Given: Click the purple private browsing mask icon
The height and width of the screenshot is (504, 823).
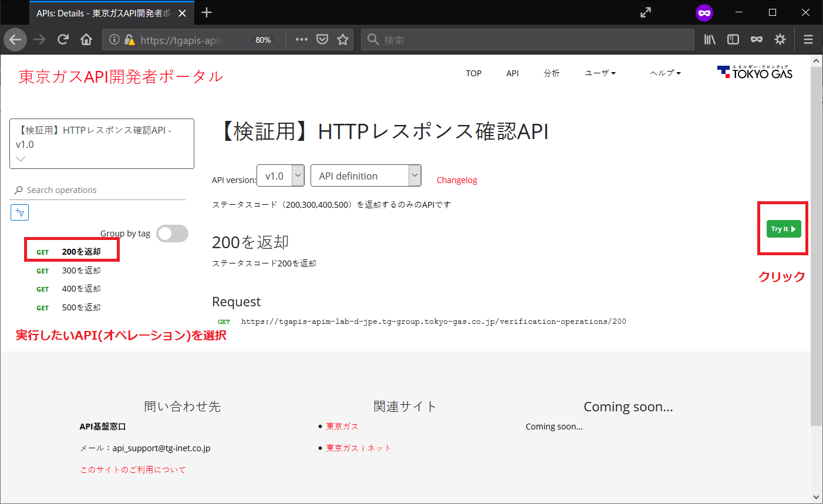Looking at the screenshot, I should point(704,12).
